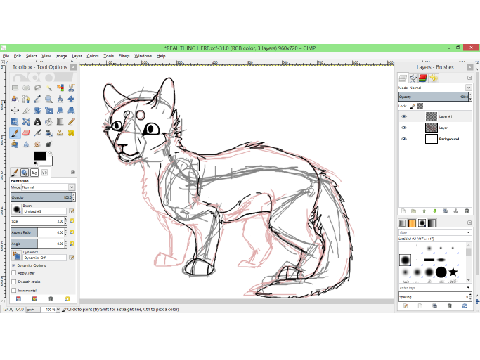Select the Blend gradient tool

[60, 122]
